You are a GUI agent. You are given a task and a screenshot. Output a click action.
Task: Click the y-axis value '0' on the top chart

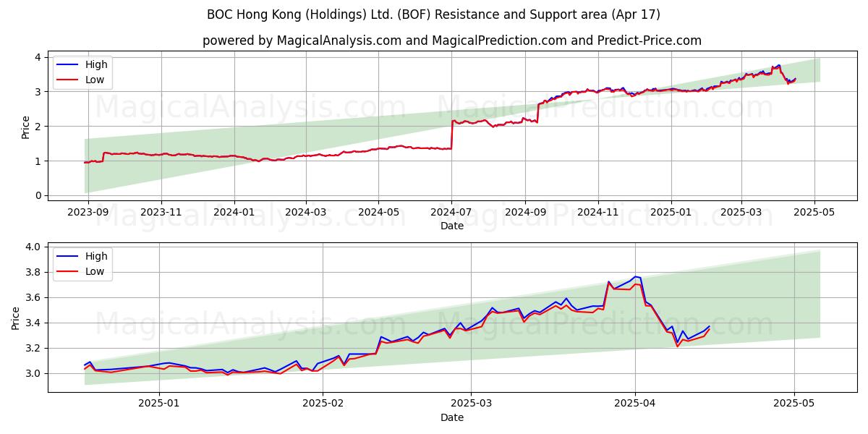pyautogui.click(x=39, y=196)
